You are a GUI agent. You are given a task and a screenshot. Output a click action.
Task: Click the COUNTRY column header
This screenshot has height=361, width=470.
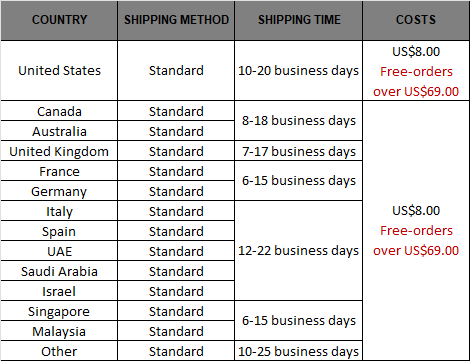click(x=59, y=20)
